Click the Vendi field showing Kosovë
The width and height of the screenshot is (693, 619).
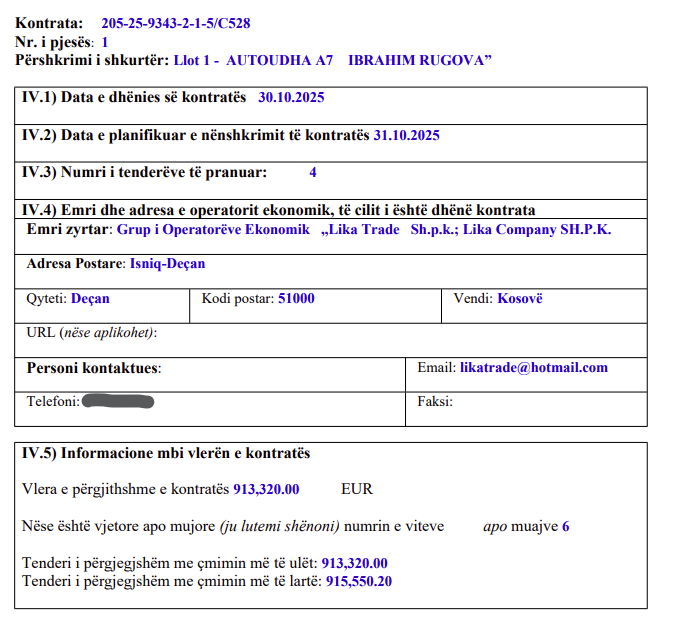[520, 299]
